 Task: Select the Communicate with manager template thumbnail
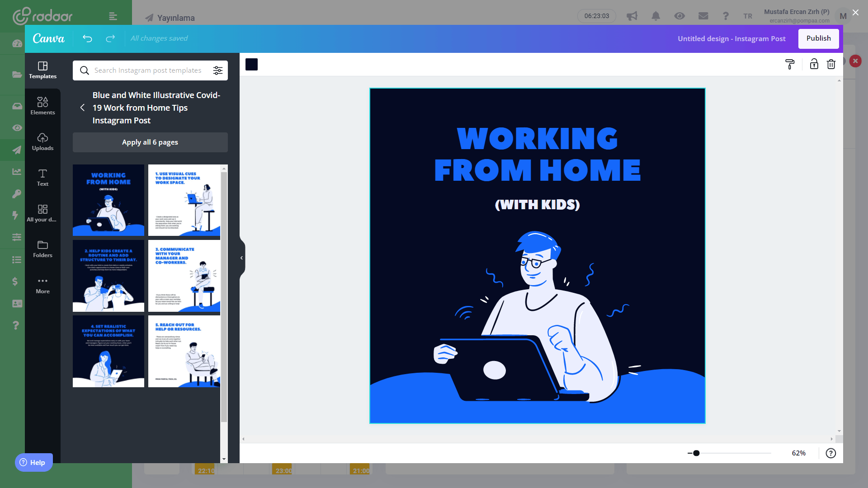184,276
